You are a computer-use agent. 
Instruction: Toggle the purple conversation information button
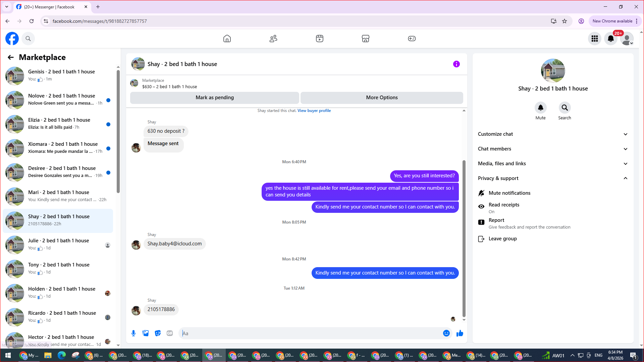pyautogui.click(x=456, y=64)
